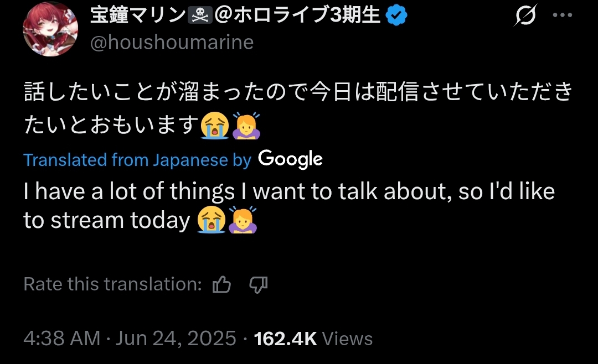This screenshot has height=364, width=598.
Task: Click bowing person emoji in Japanese tweet
Action: click(244, 126)
